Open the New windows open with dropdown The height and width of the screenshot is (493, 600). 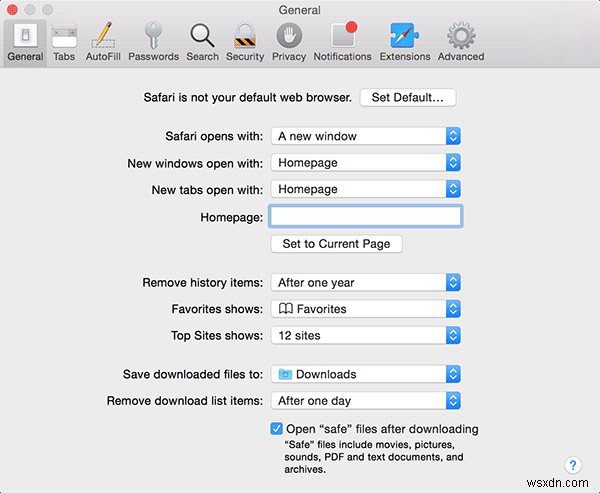tap(365, 163)
